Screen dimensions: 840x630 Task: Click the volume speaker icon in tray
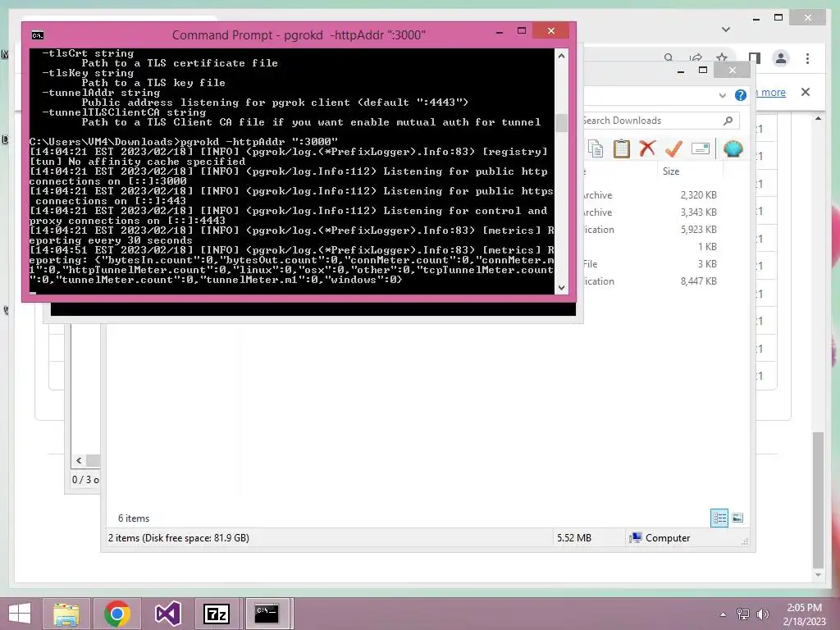[763, 614]
